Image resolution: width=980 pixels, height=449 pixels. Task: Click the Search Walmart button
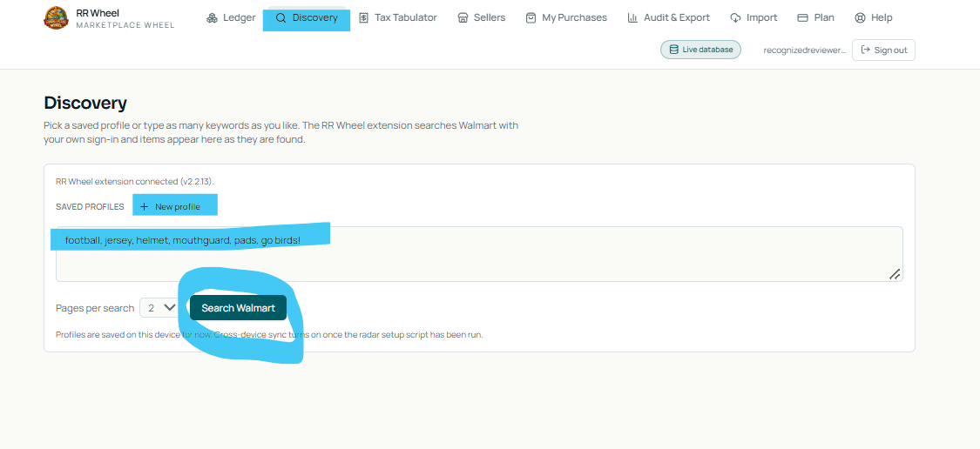238,308
